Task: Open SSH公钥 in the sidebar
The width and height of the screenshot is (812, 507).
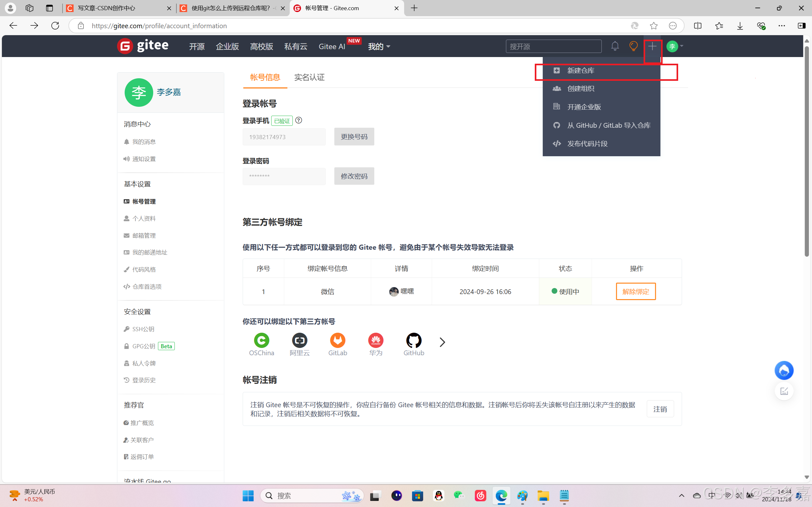Action: (x=143, y=329)
